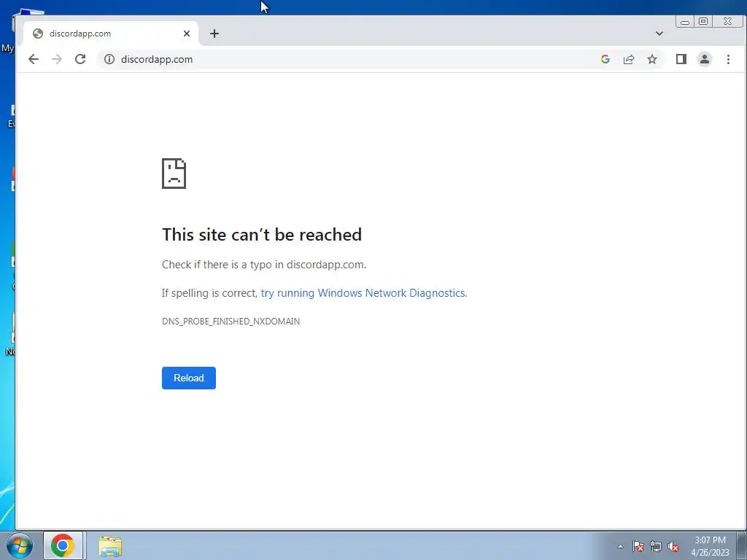Click the Show desktop strip on the taskbar

pos(742,545)
